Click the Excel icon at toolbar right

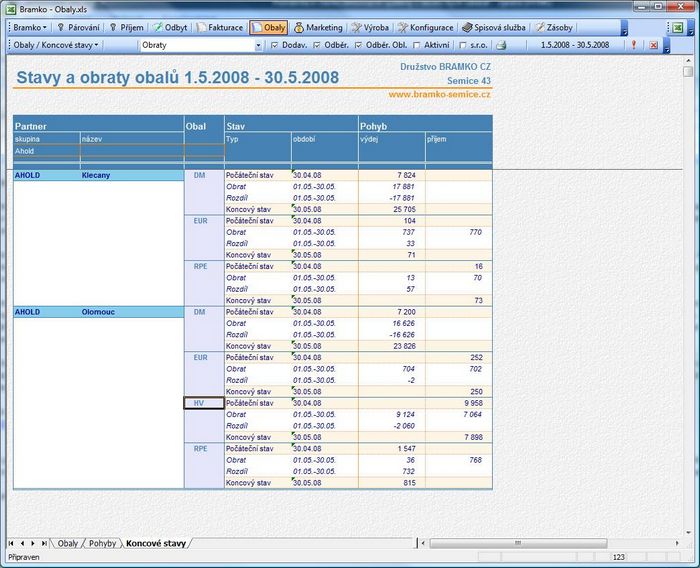pos(677,28)
